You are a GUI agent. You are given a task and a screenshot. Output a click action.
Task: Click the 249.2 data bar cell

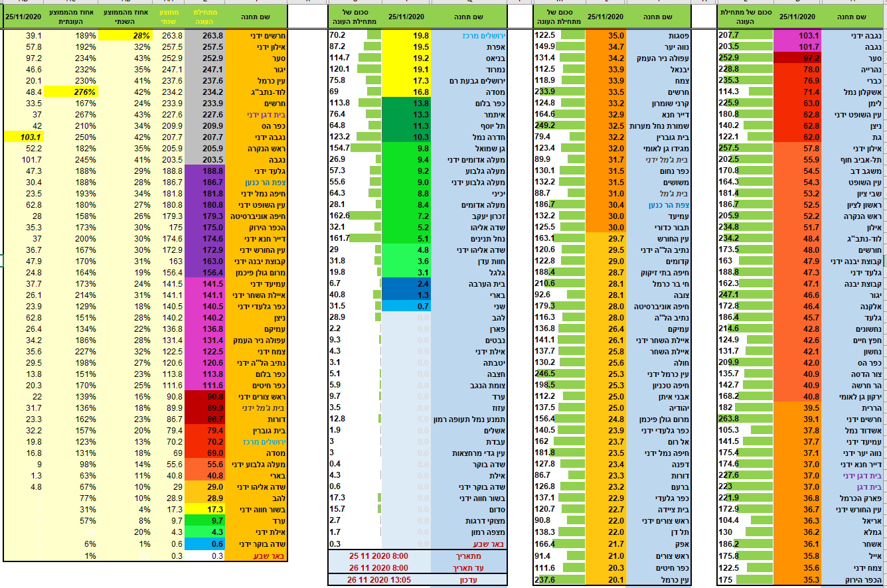tap(558, 125)
